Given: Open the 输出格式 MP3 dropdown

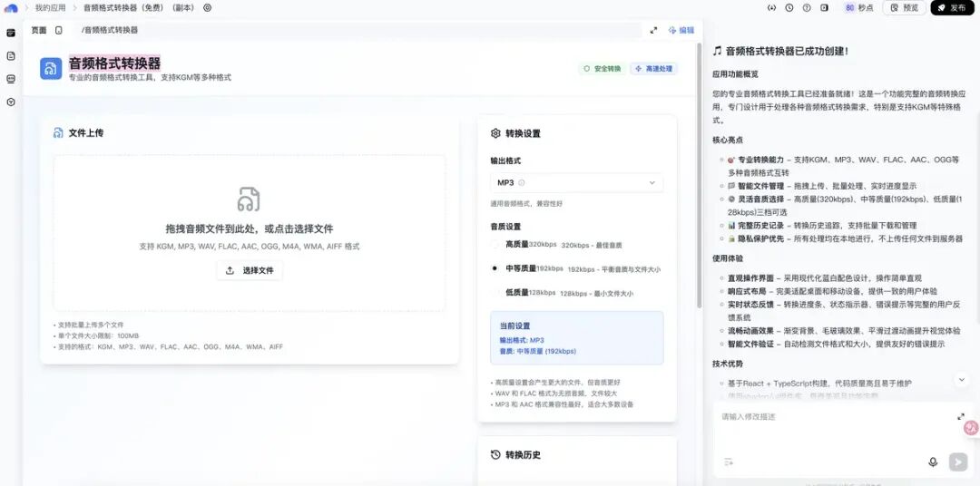Looking at the screenshot, I should pos(576,183).
